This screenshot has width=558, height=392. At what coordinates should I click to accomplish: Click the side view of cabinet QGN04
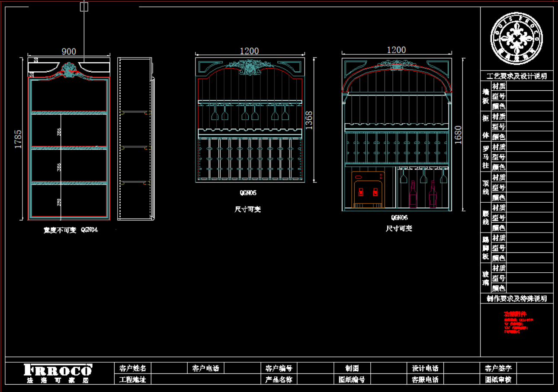(x=135, y=139)
